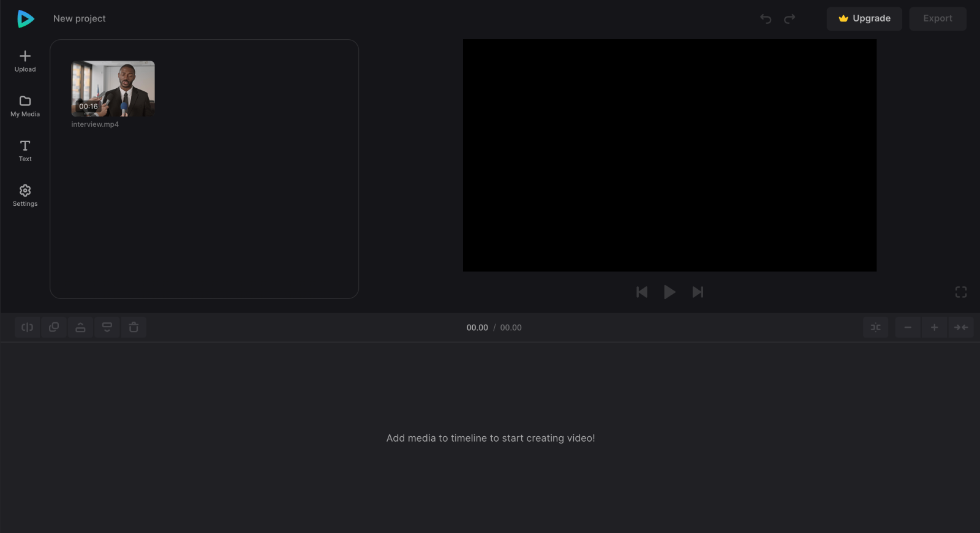Open the Text tool panel
The height and width of the screenshot is (533, 980).
25,151
